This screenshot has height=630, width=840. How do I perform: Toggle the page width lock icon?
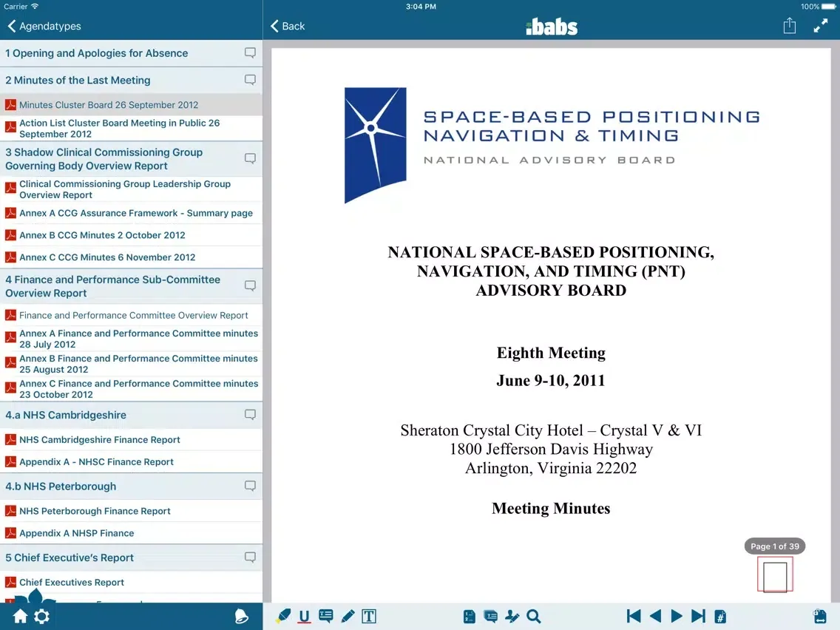click(820, 616)
